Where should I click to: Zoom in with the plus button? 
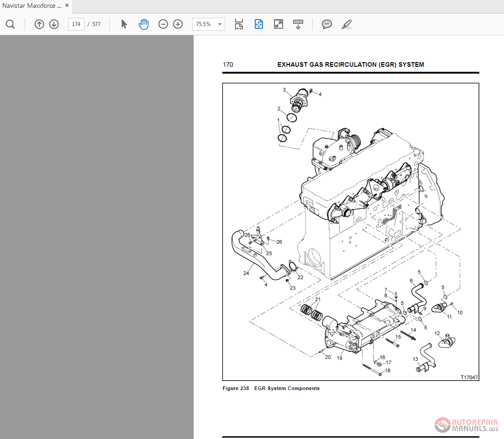(x=178, y=24)
